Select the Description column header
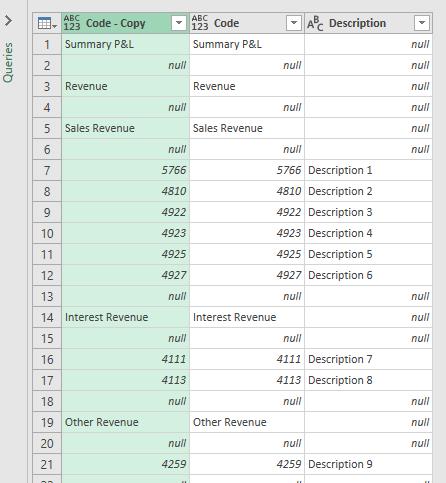 tap(368, 23)
